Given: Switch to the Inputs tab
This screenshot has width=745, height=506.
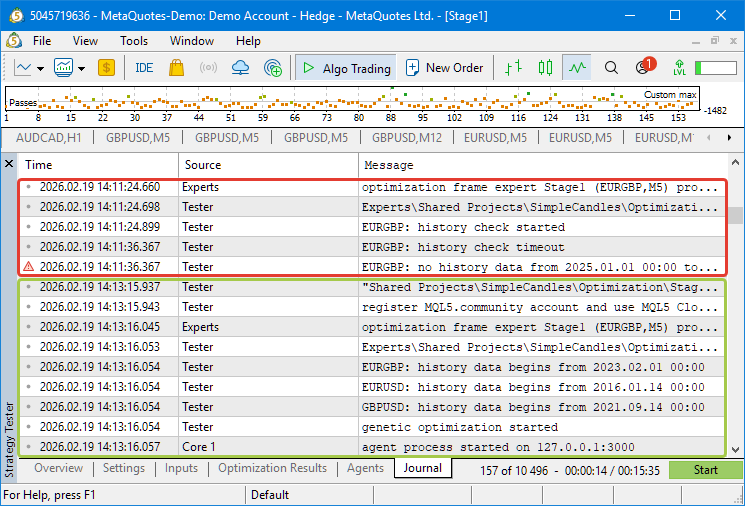Looking at the screenshot, I should click(181, 468).
